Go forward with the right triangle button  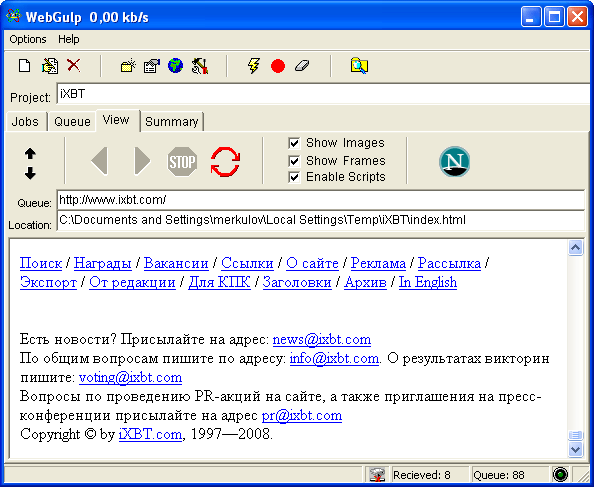click(x=142, y=161)
